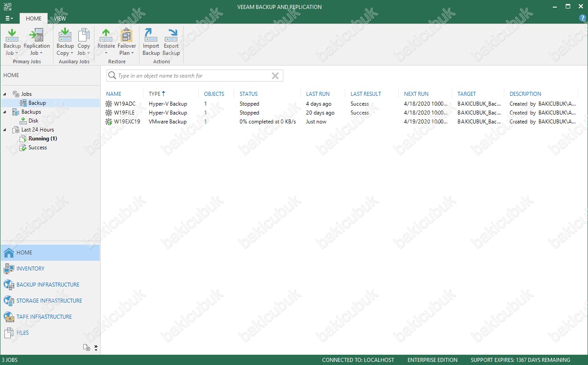
Task: Click the Replication Job ribbon icon
Action: point(37,35)
